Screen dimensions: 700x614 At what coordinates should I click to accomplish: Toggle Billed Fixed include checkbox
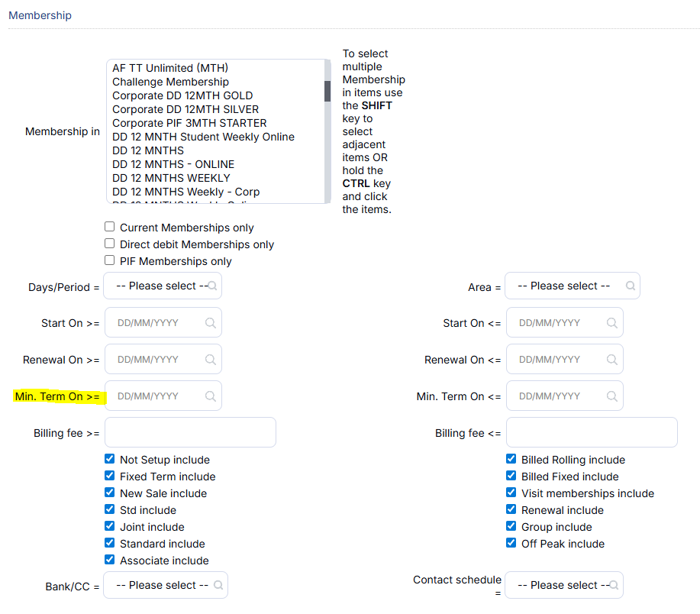511,476
